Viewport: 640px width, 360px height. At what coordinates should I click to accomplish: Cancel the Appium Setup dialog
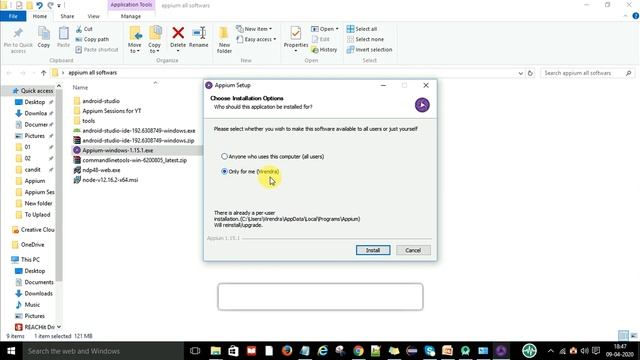[413, 250]
